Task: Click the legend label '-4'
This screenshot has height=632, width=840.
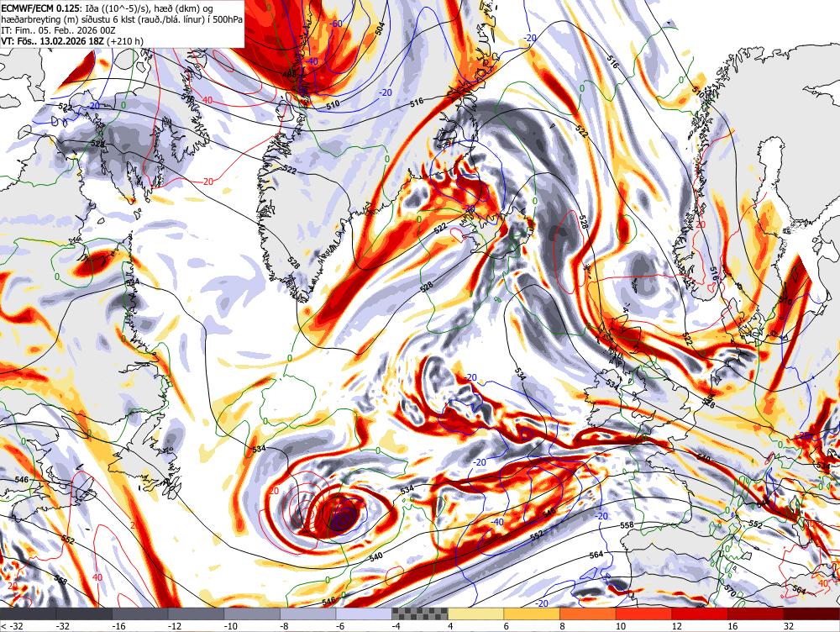Action: 396,626
